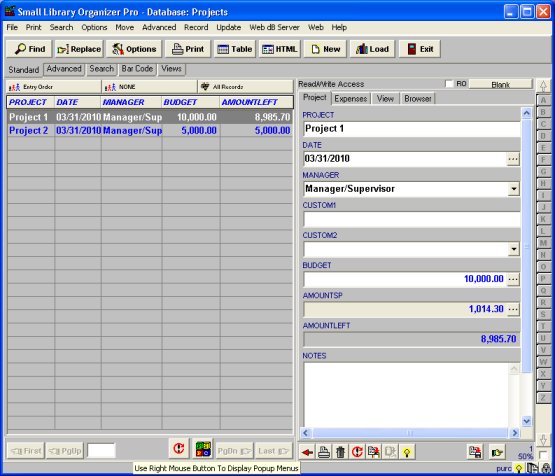Viewport: 555px width, 476px height.
Task: Open the DATE picker ellipsis button
Action: (x=513, y=159)
